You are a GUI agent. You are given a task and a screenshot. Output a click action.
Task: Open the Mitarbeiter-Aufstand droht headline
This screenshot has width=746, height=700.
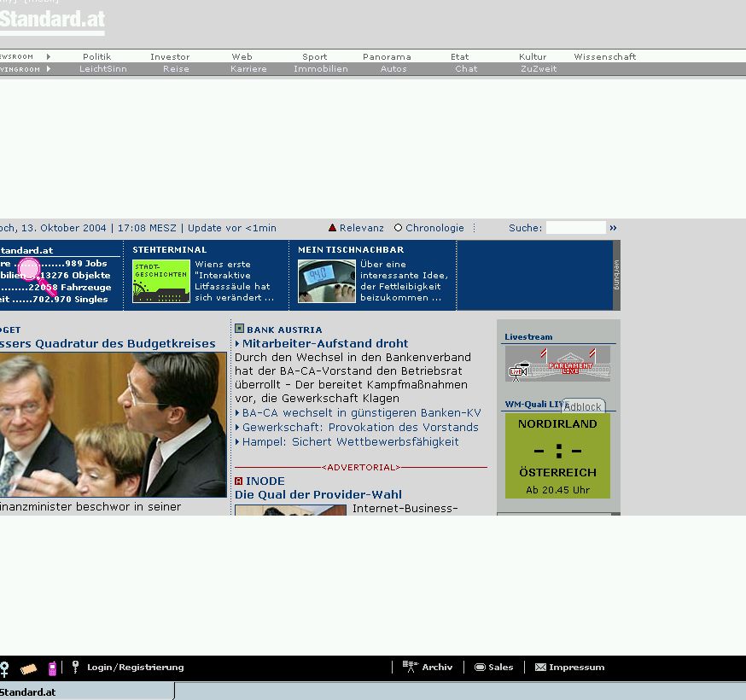pyautogui.click(x=325, y=343)
